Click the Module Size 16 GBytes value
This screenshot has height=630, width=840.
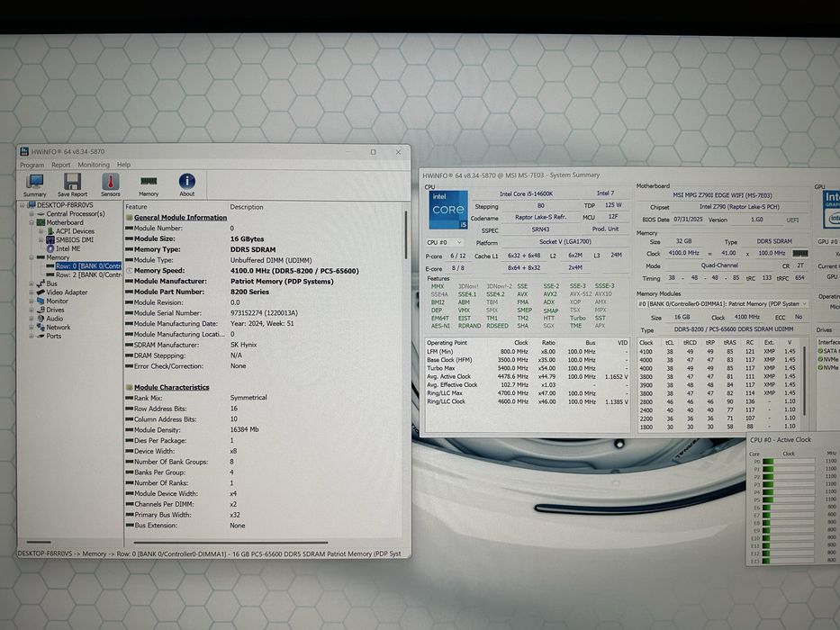tap(247, 238)
